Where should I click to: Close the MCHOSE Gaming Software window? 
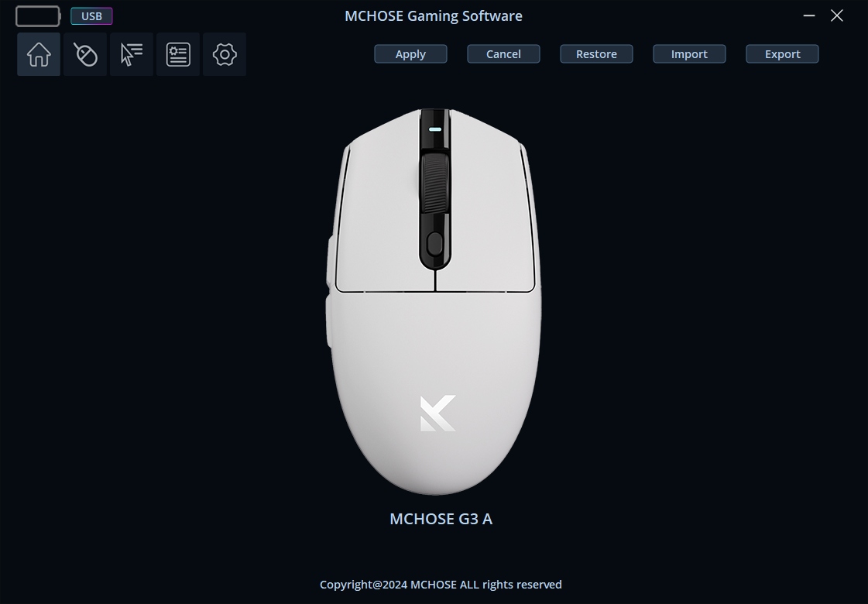(x=837, y=15)
